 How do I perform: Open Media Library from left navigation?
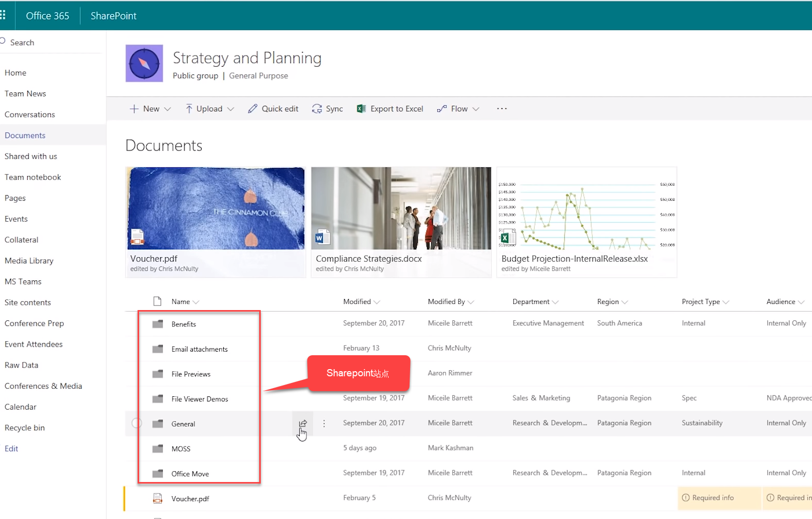pos(29,261)
